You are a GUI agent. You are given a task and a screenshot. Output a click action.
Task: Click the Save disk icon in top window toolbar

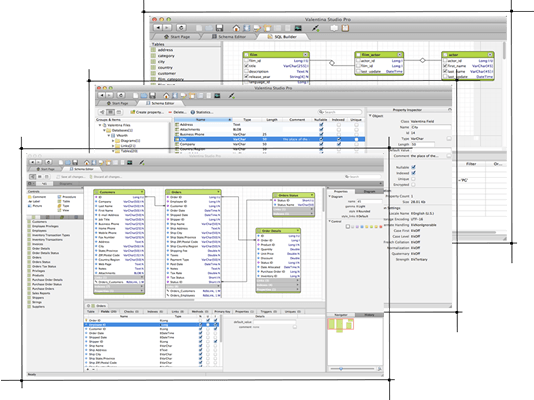point(219,28)
